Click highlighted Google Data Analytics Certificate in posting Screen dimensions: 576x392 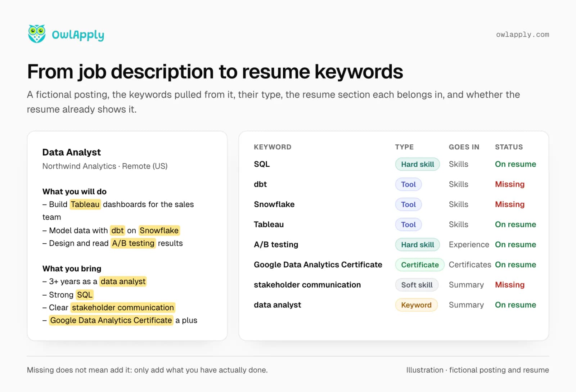pos(111,320)
